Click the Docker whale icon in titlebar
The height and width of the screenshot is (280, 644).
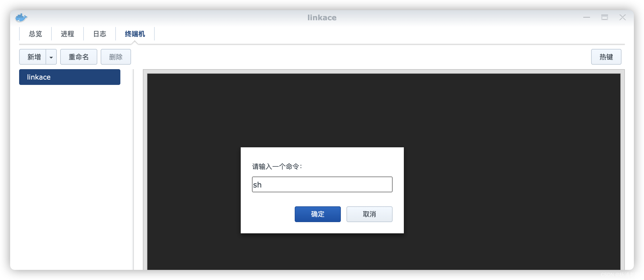click(x=21, y=17)
